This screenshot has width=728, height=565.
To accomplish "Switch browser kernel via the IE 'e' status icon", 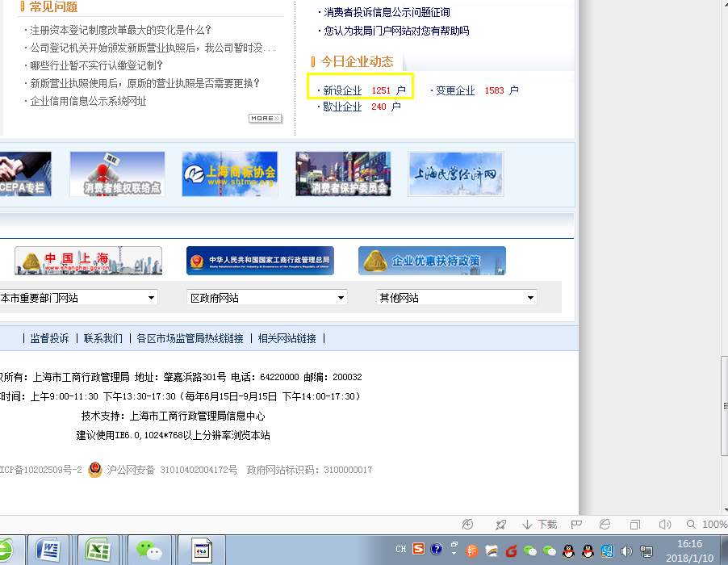I will point(605,525).
